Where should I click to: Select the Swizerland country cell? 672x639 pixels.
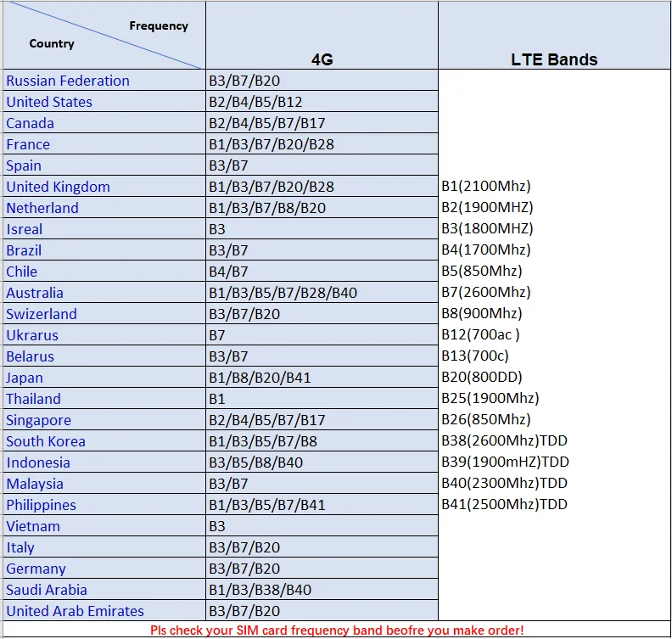click(x=104, y=314)
